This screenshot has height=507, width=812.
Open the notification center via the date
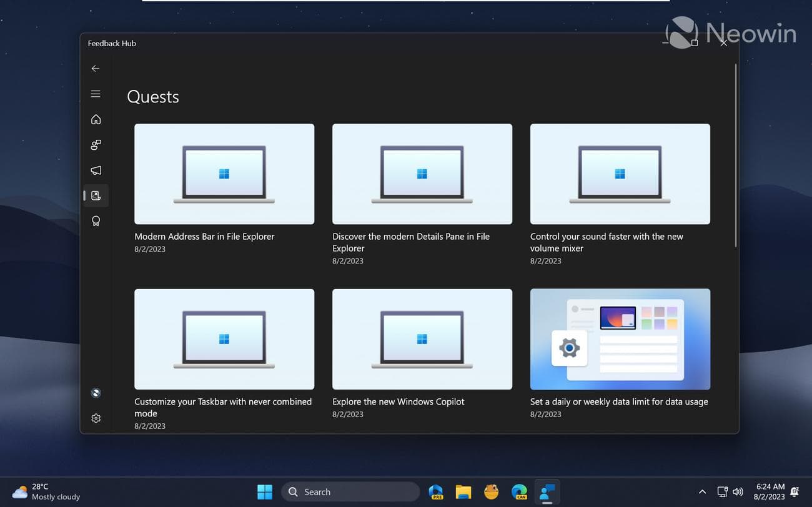pyautogui.click(x=769, y=491)
